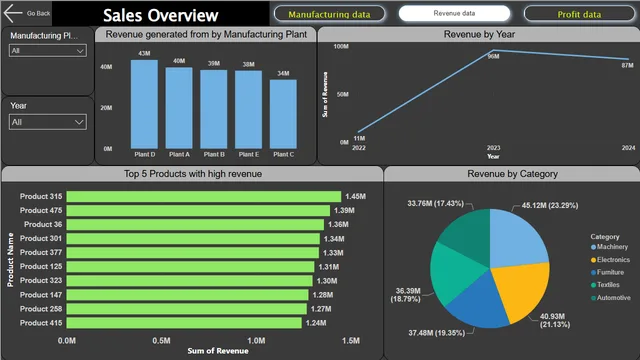
Task: Click the Electronics legend color dot
Action: point(593,260)
